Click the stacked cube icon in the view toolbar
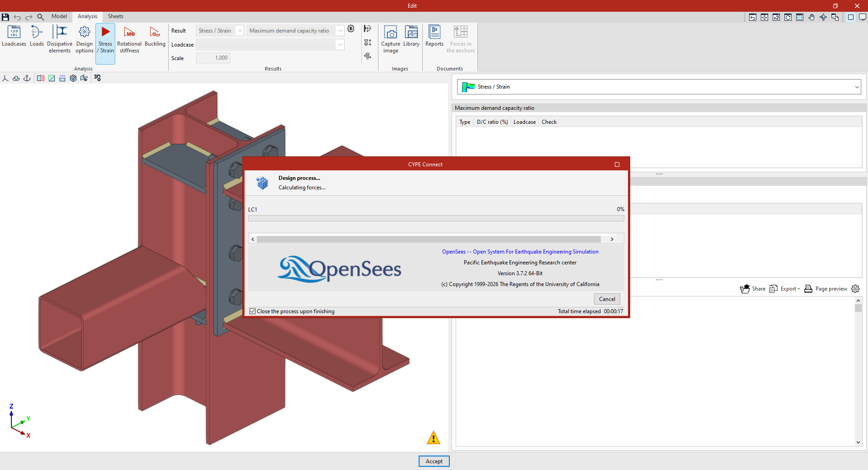 point(73,78)
